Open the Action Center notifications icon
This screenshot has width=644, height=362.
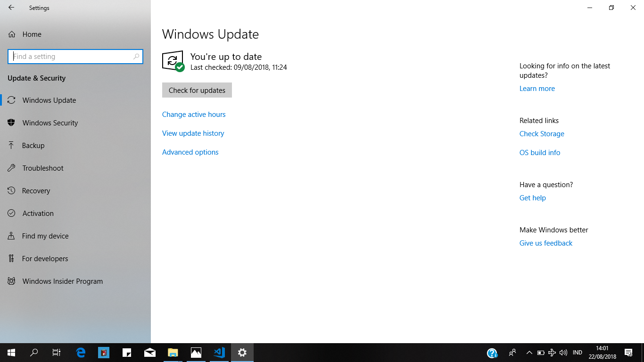(x=628, y=352)
